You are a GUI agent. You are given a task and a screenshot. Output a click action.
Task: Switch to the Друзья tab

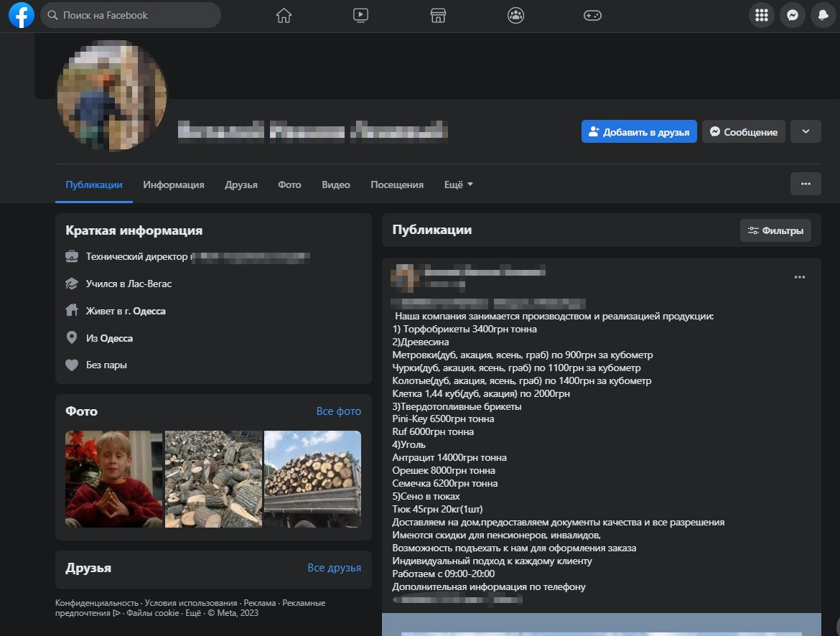(241, 184)
